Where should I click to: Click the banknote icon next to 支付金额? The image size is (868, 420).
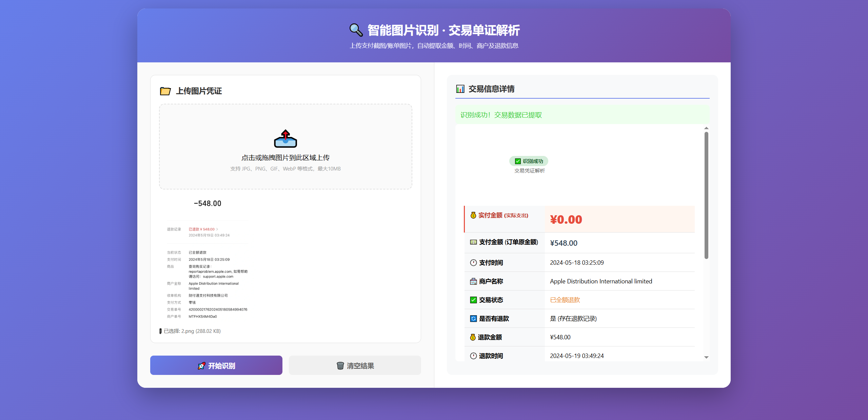coord(473,242)
